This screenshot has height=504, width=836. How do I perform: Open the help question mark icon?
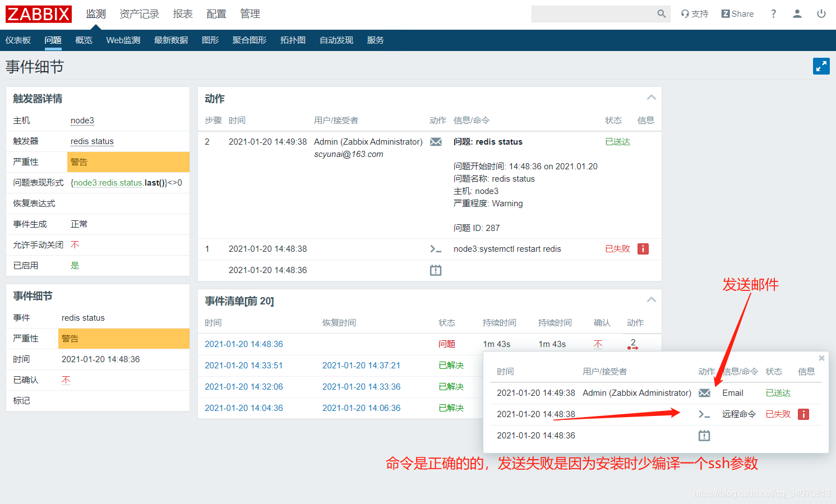click(x=773, y=14)
